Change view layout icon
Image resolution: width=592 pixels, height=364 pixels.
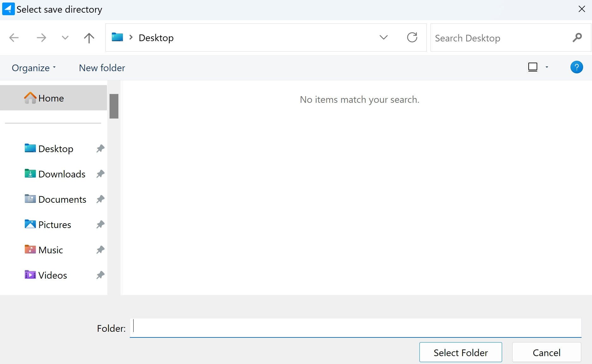pos(533,67)
